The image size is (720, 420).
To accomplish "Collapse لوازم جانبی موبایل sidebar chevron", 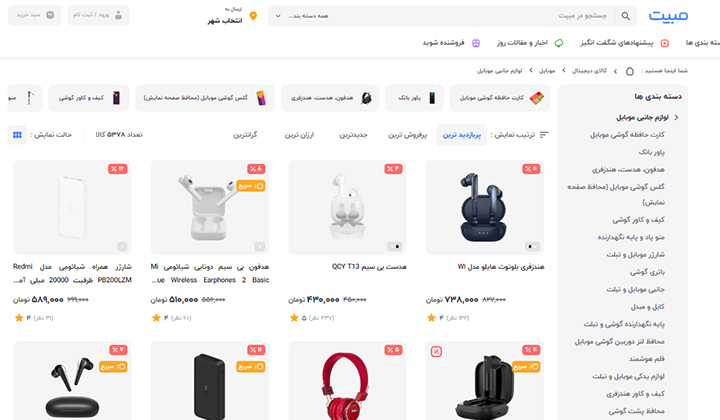I will (676, 118).
